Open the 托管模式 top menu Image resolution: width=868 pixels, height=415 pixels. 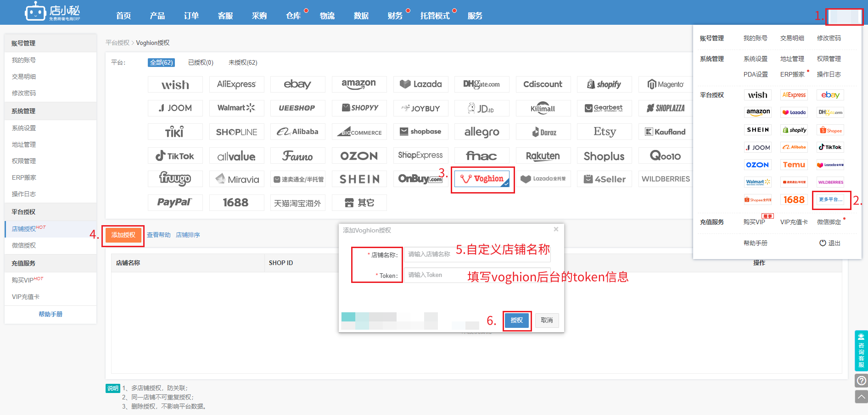click(x=435, y=16)
